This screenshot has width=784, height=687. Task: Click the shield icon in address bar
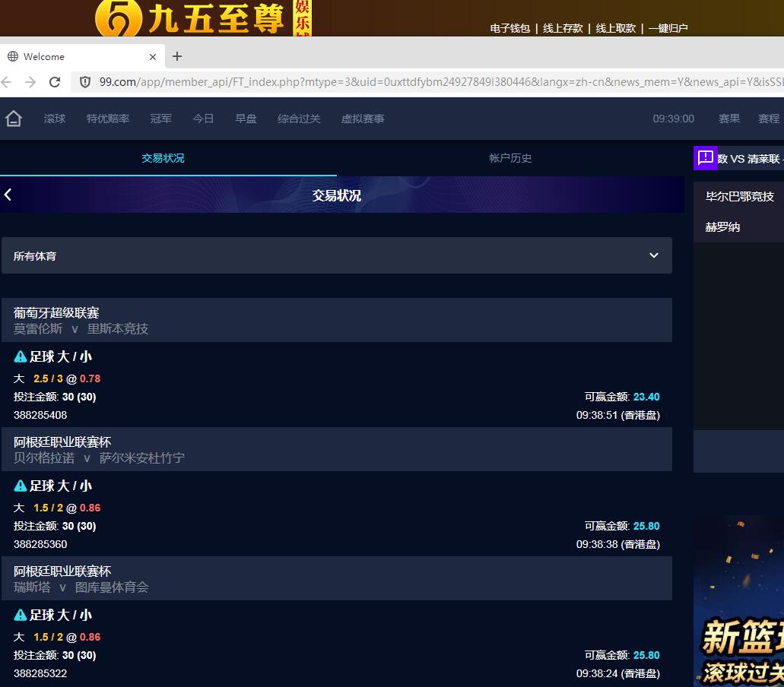point(85,82)
